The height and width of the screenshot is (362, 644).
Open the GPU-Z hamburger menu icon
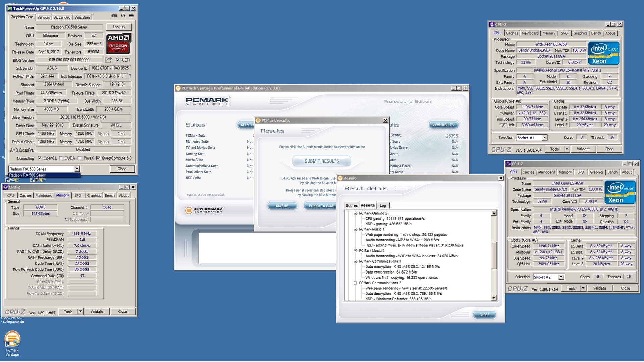[x=131, y=16]
